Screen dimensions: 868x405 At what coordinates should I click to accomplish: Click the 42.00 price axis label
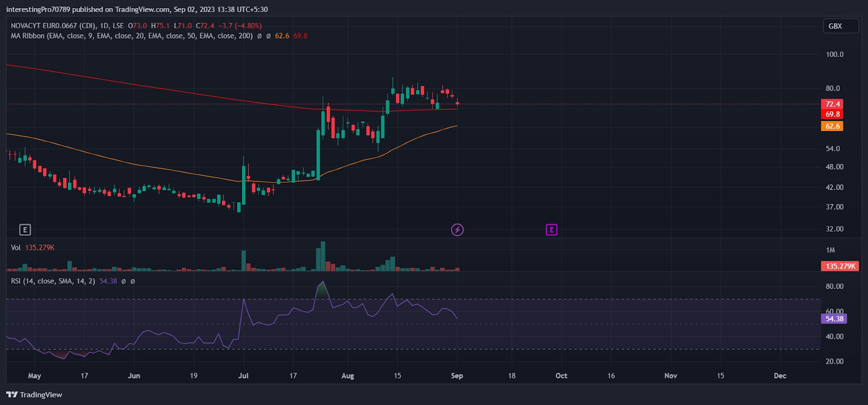pos(834,188)
